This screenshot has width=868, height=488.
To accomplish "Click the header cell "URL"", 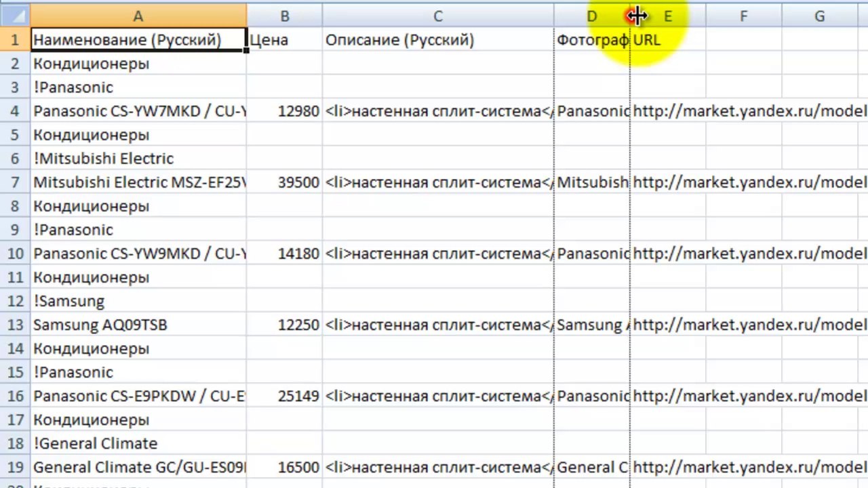I will tap(668, 40).
